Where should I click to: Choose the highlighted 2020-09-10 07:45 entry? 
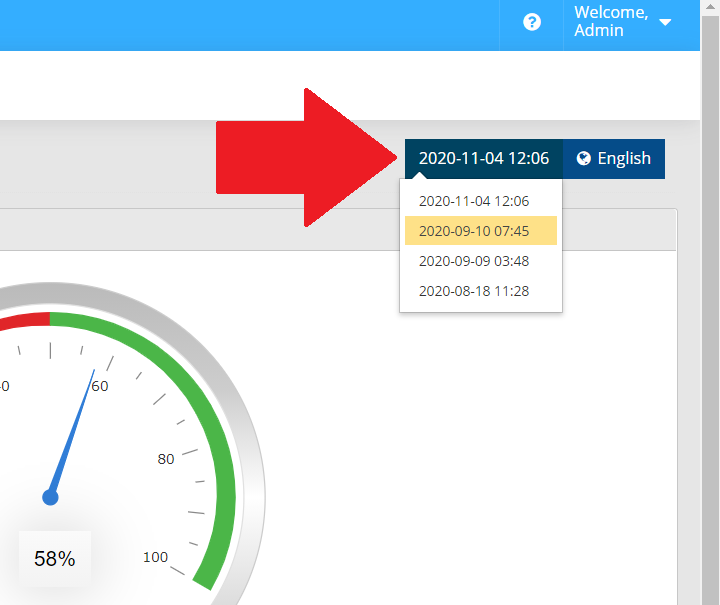coord(474,231)
